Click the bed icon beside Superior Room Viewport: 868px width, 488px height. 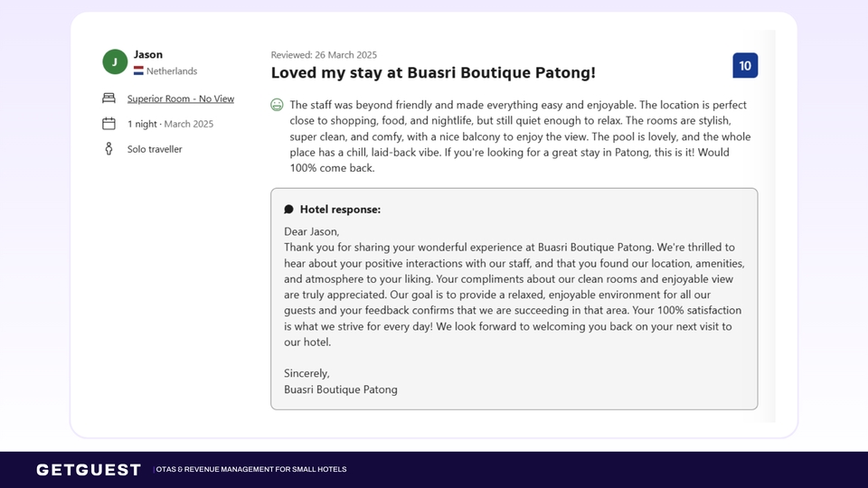[x=109, y=98]
